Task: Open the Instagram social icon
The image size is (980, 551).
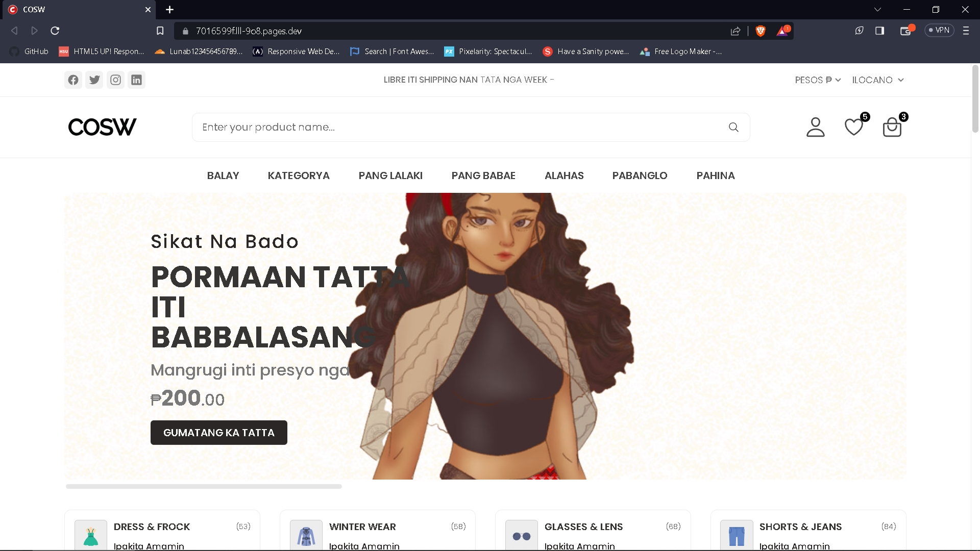Action: 116,80
